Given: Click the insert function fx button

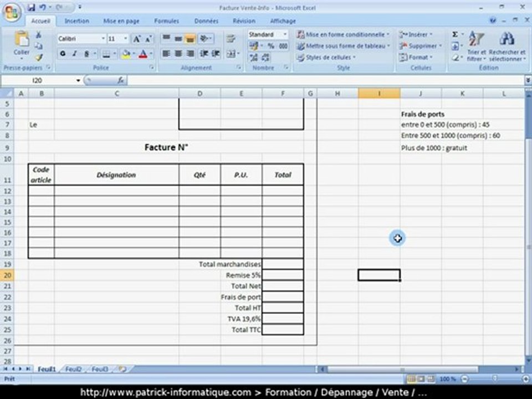Looking at the screenshot, I should pos(121,80).
